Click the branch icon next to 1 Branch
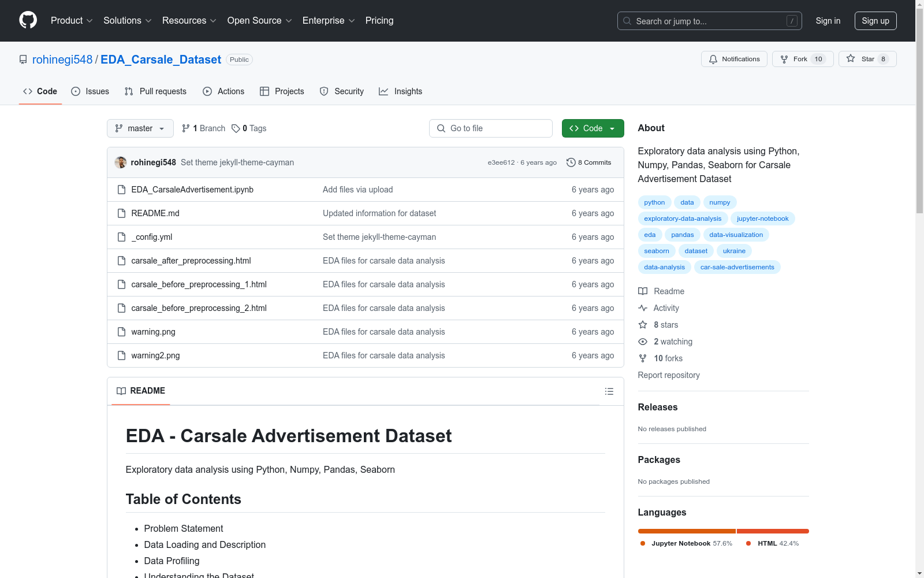924x578 pixels. [186, 128]
